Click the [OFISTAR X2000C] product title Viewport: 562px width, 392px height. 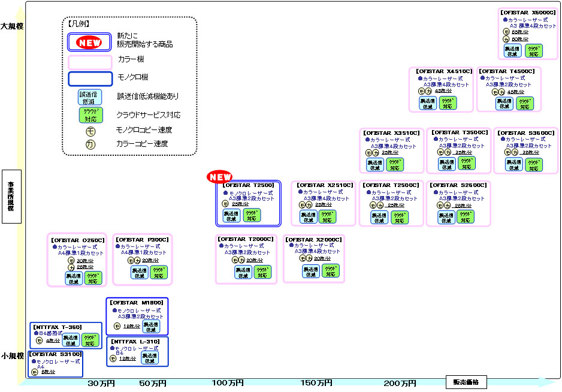pos(313,240)
